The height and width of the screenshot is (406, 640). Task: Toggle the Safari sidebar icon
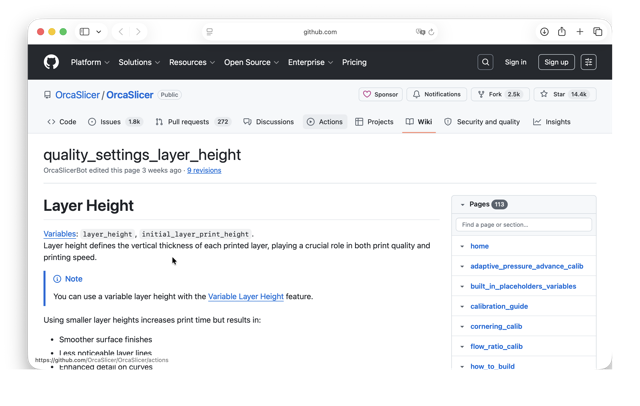[84, 31]
